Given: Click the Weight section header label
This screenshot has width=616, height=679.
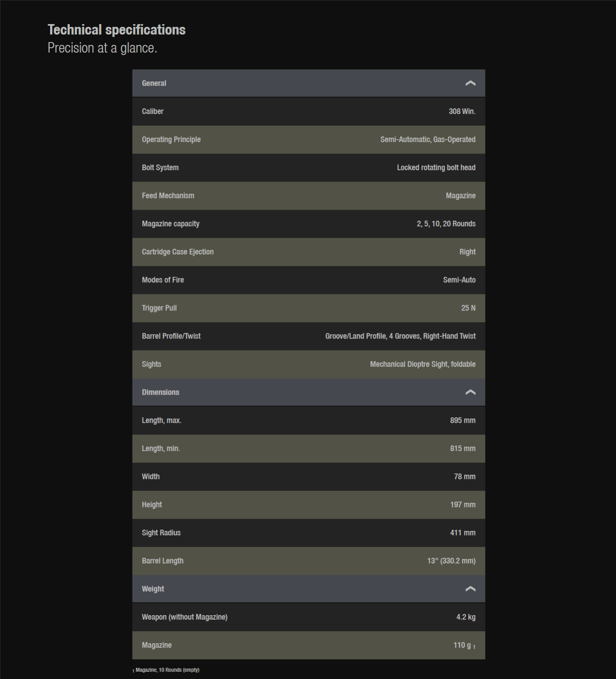Looking at the screenshot, I should pos(152,589).
